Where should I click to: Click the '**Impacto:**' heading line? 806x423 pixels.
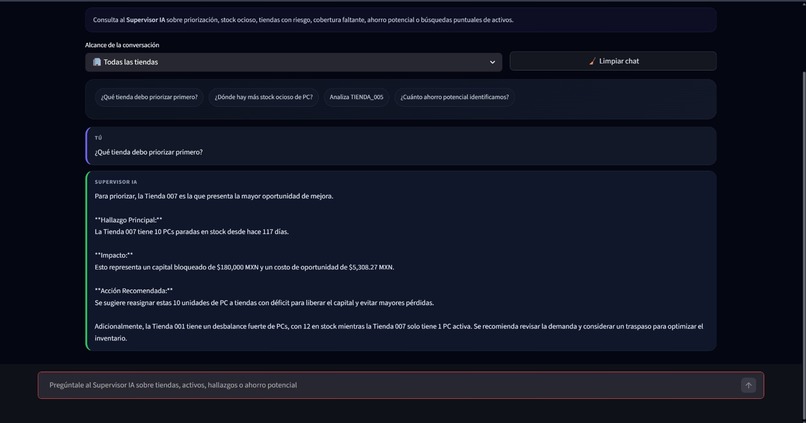114,255
